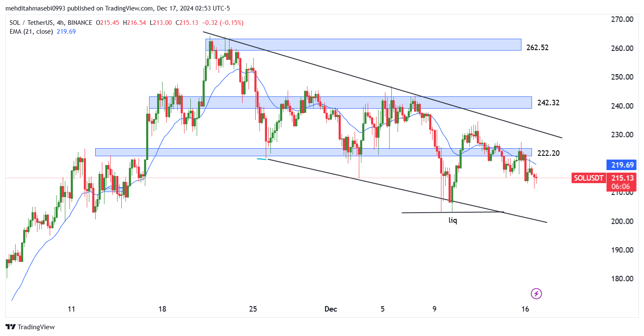Click the '9' date on time axis
The height and width of the screenshot is (336, 644).
pos(435,309)
